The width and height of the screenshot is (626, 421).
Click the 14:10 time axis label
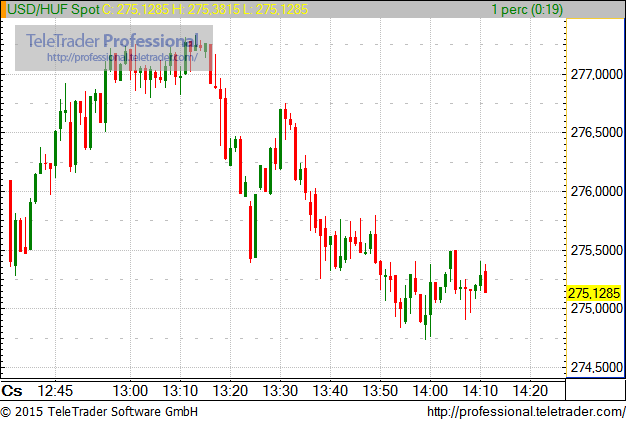(480, 391)
